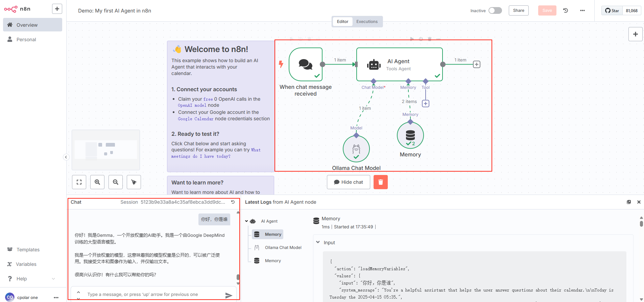Click the Share button
Viewport: 644px width, 302px height.
pyautogui.click(x=519, y=10)
